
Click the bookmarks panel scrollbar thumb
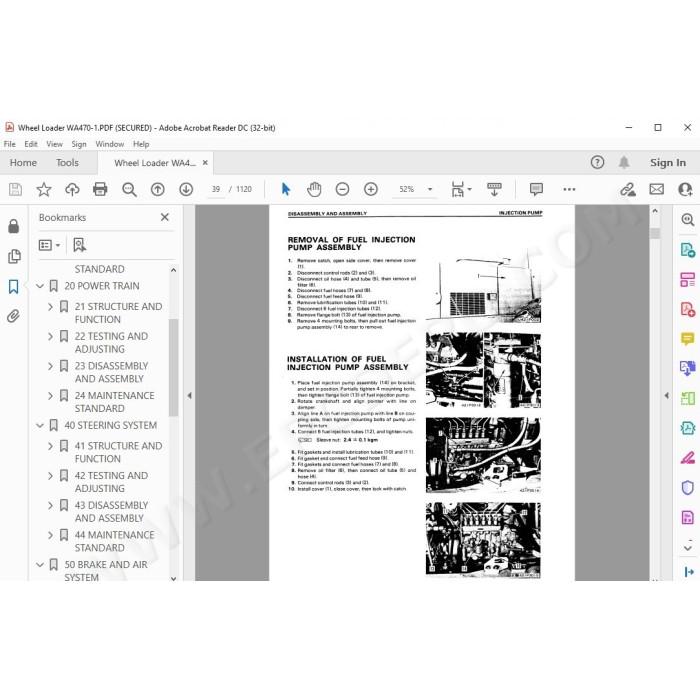click(174, 367)
